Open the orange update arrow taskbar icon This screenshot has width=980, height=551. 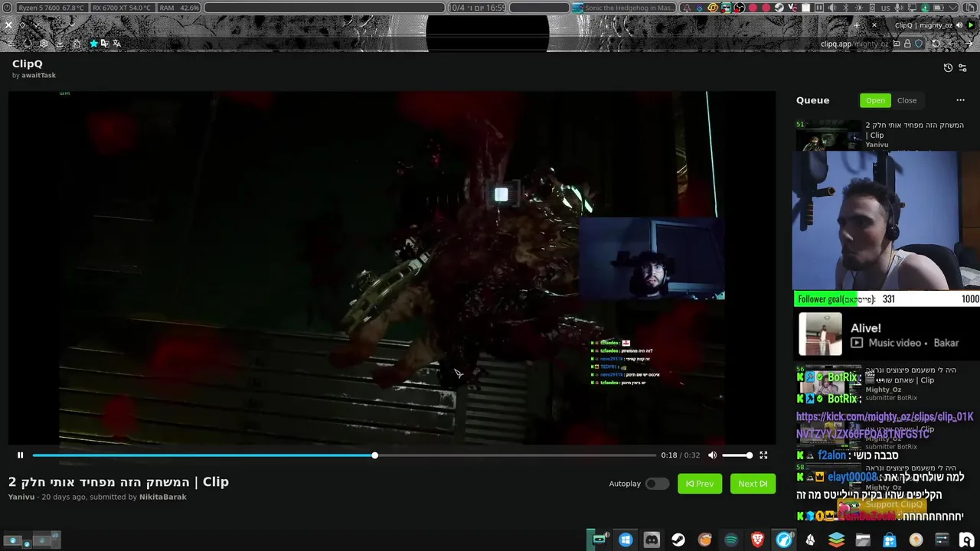[916, 540]
